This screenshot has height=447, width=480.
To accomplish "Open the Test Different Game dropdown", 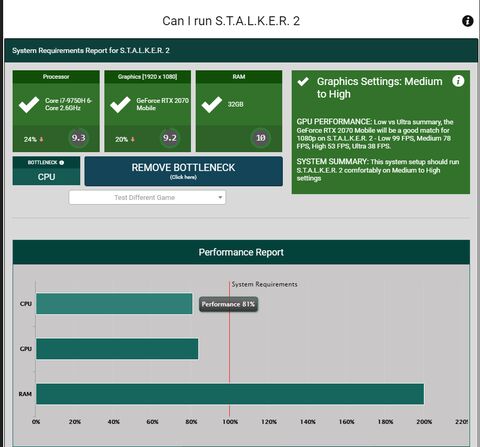I will tap(147, 197).
